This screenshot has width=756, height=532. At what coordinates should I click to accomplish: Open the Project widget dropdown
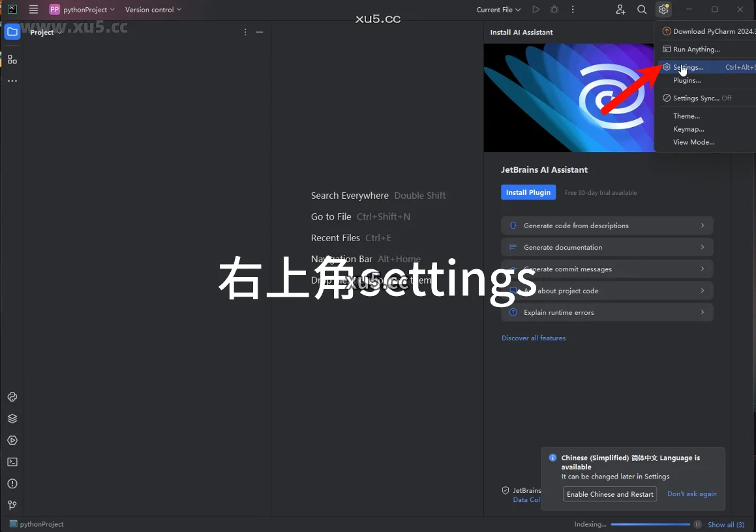(44, 31)
